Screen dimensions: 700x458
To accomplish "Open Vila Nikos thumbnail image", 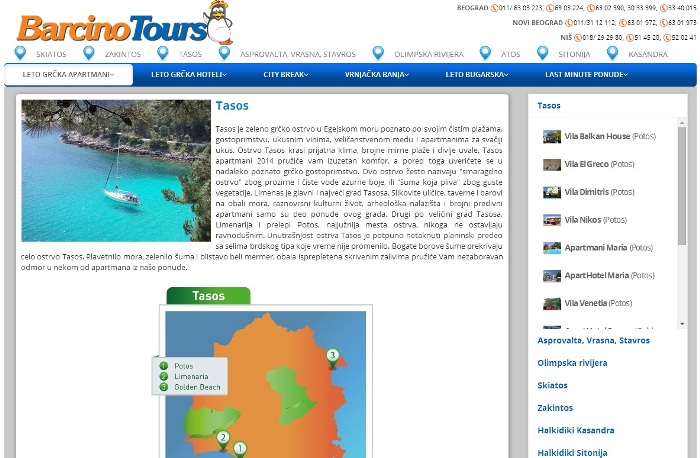I will pos(552,220).
